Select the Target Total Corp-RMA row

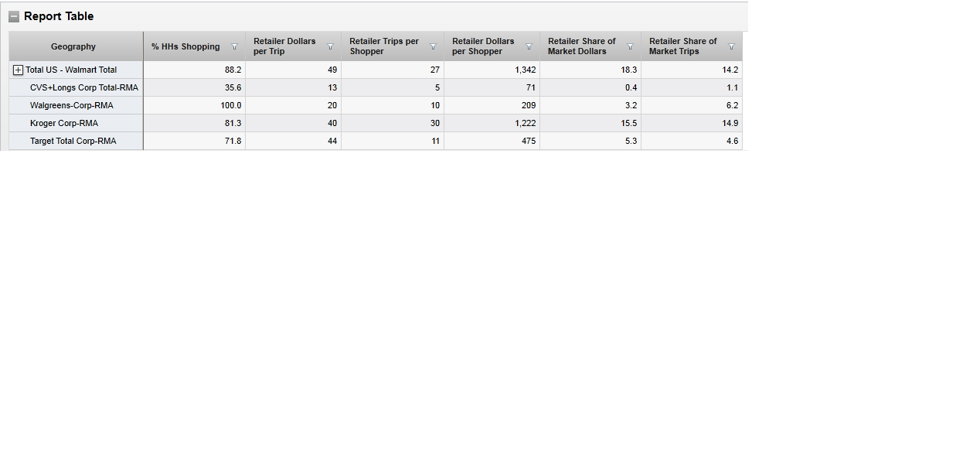73,142
